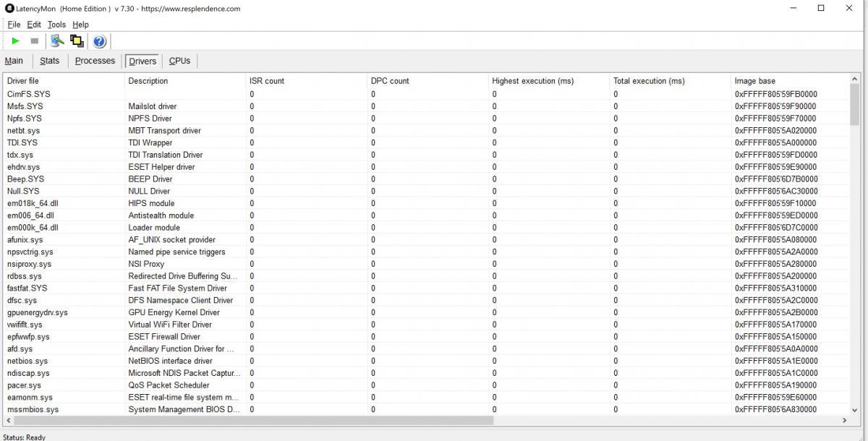
Task: Select the afd.sys driver row
Action: point(427,348)
